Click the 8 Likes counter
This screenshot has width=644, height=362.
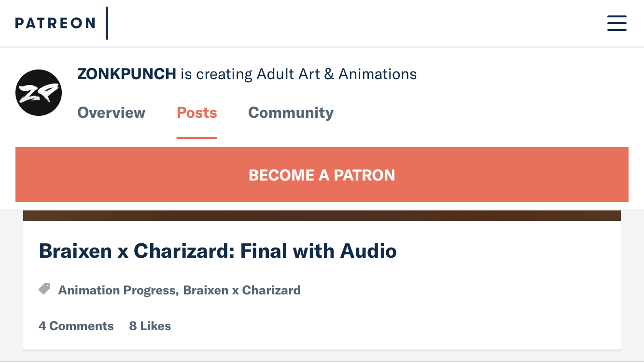(x=150, y=326)
